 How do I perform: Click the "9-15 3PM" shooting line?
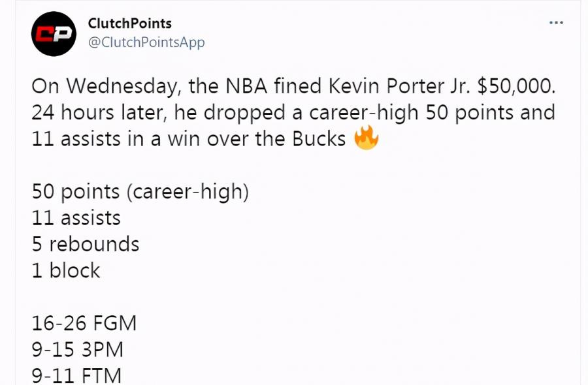pyautogui.click(x=78, y=349)
